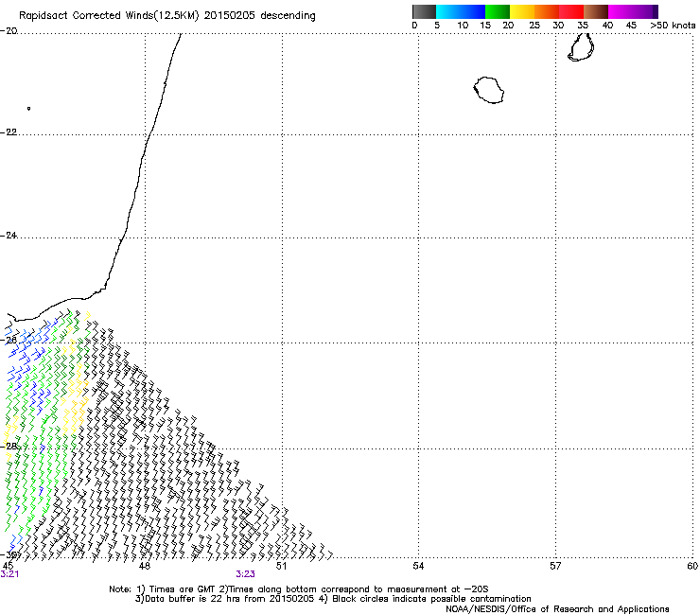Click the cyan-blue 5-15 knots color band
Screen dimensions: 700x615
coord(461,11)
